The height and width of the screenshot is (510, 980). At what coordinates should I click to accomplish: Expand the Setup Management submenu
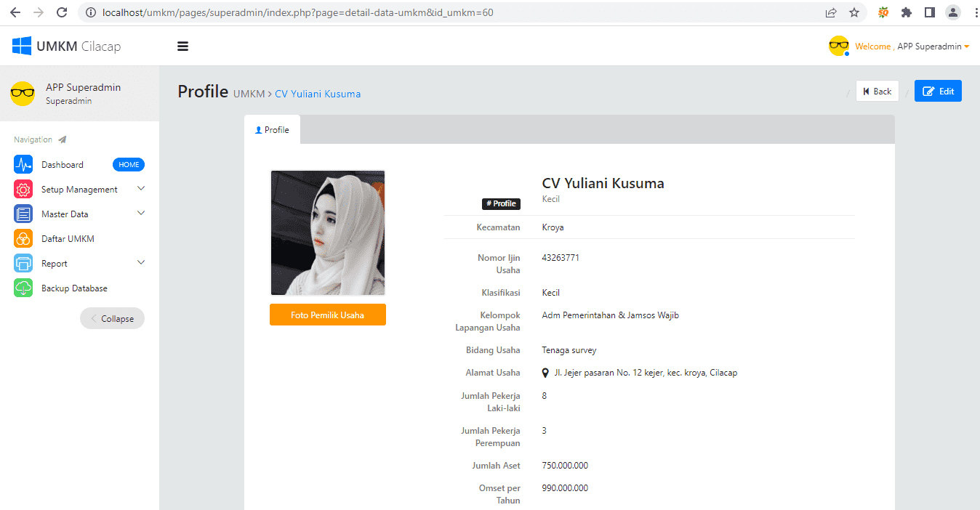(x=140, y=189)
